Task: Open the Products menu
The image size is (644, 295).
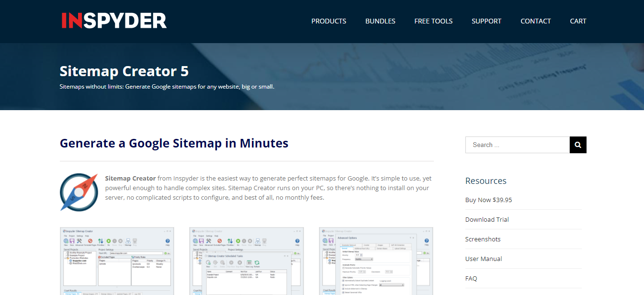Action: click(328, 21)
